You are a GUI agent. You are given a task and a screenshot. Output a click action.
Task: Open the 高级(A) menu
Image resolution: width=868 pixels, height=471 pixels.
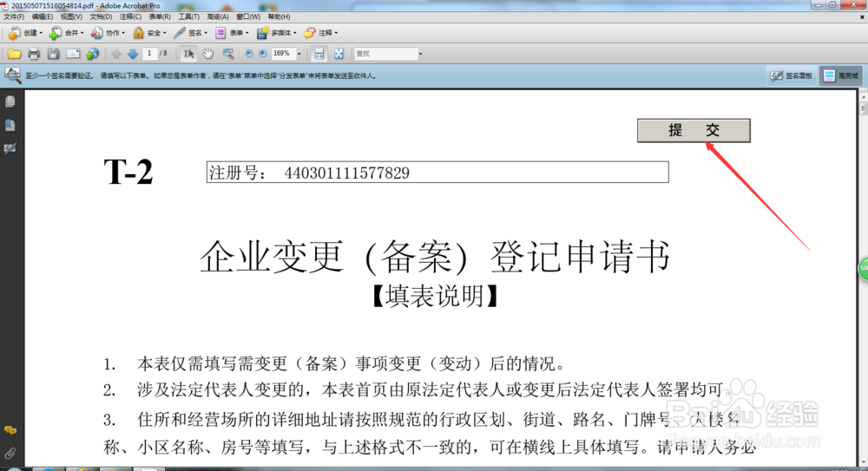[218, 17]
